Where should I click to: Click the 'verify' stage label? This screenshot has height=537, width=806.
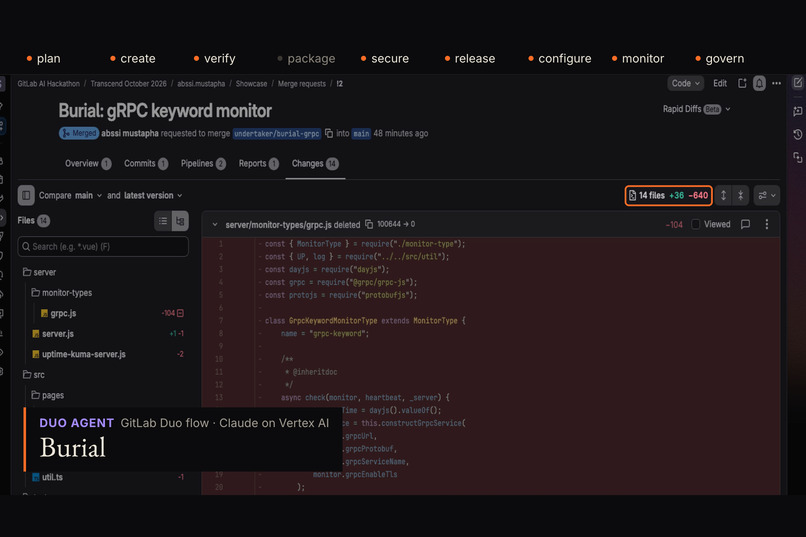click(219, 59)
